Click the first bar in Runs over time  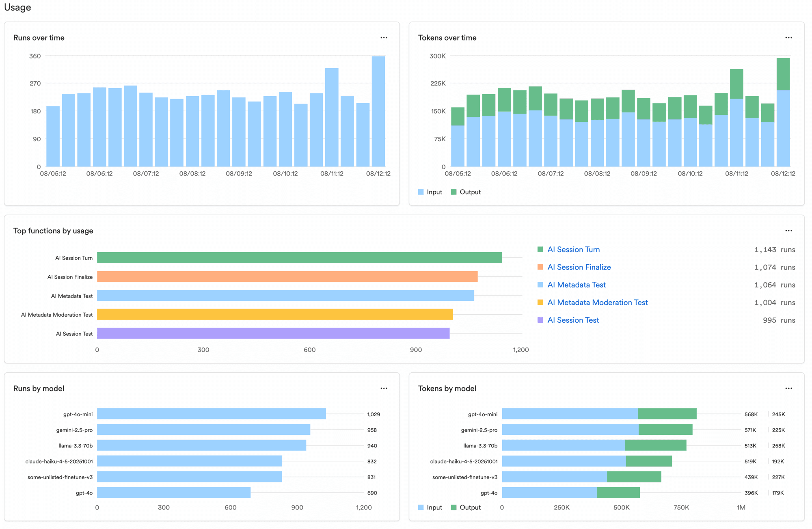[x=53, y=136]
